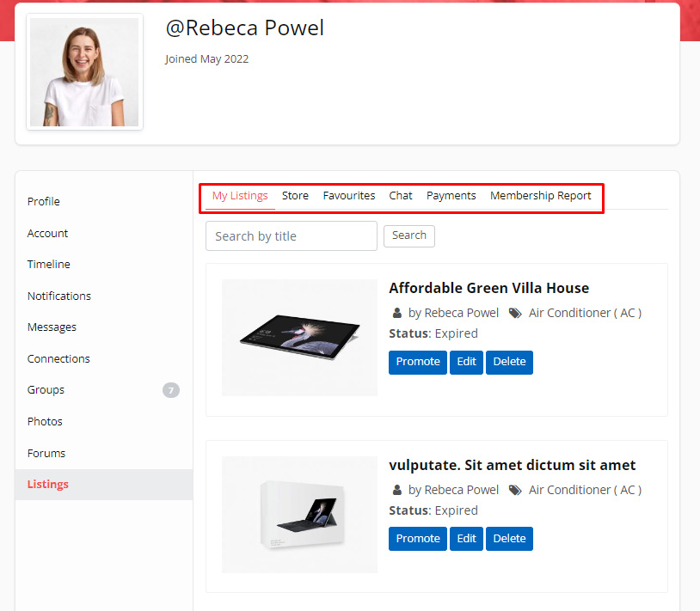
Task: Open Messages in the sidebar
Action: 52,327
